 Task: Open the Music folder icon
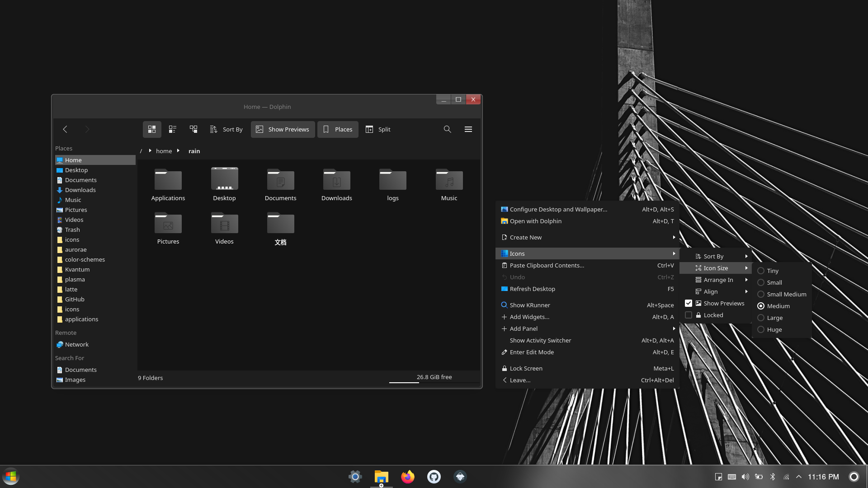[449, 185]
